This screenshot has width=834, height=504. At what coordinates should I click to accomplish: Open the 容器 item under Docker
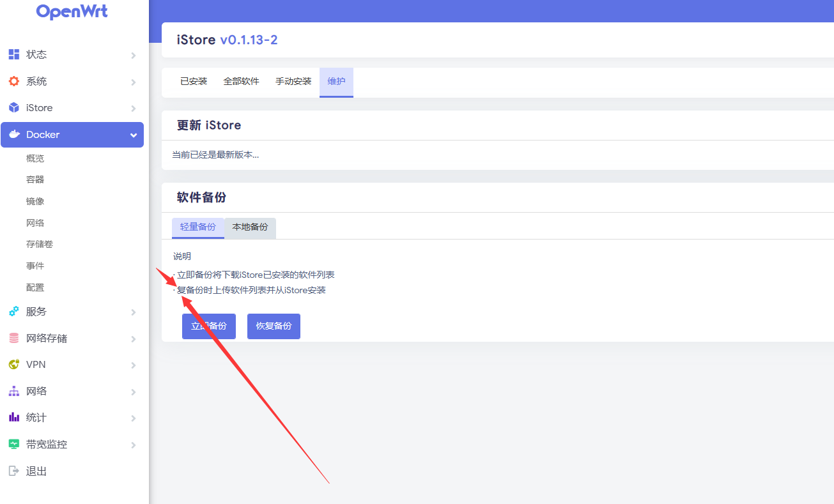point(35,180)
